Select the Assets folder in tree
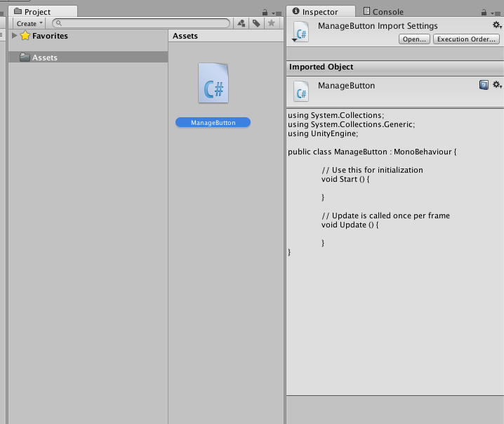The width and height of the screenshot is (504, 424). 88,58
